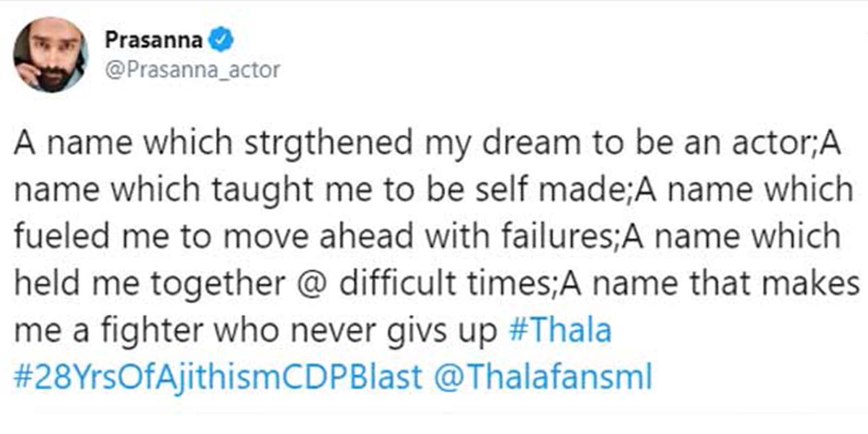Open Prasanna's profile picture
868x434 pixels.
pos(50,55)
